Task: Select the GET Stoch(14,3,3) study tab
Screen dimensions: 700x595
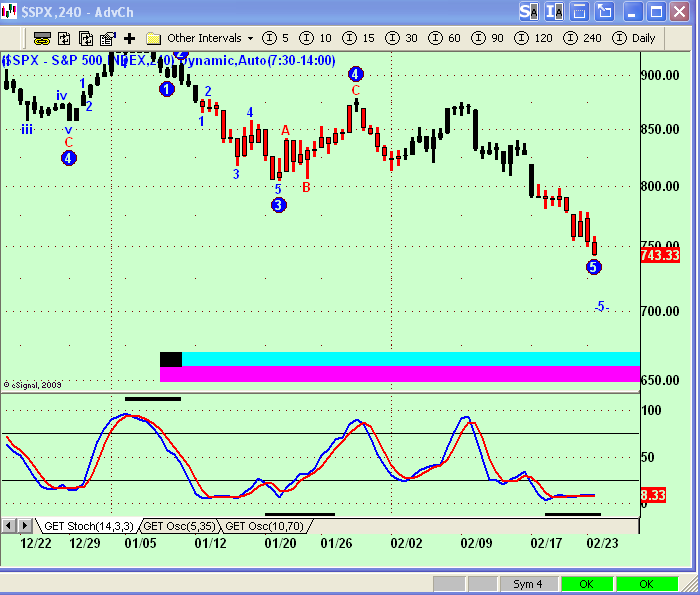Action: pyautogui.click(x=88, y=526)
